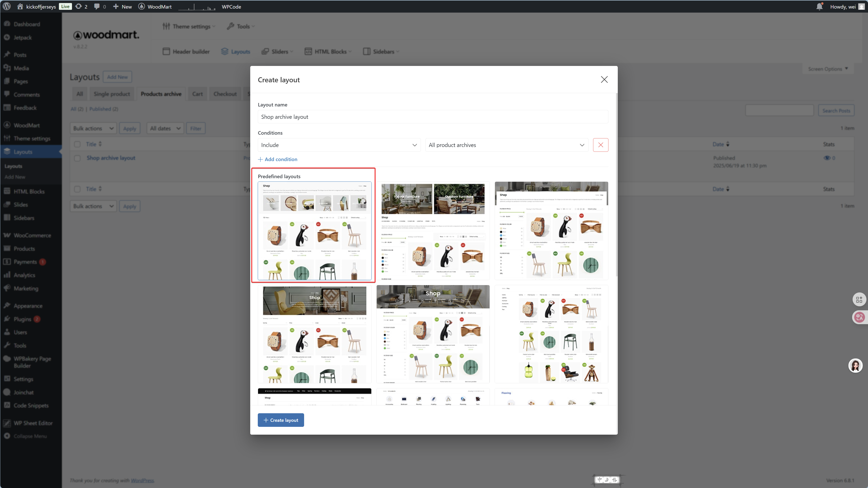Open the HTML Blocks navigation dropdown
868x488 pixels.
tap(328, 51)
